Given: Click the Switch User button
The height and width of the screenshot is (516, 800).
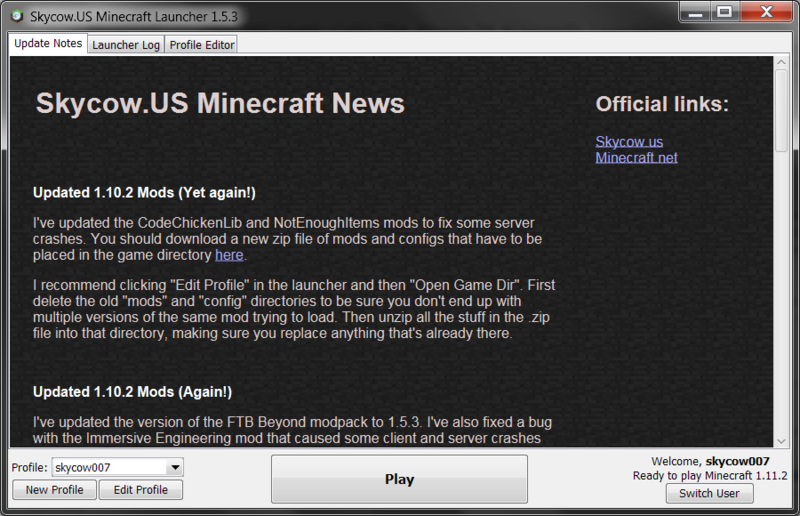Looking at the screenshot, I should pyautogui.click(x=709, y=494).
